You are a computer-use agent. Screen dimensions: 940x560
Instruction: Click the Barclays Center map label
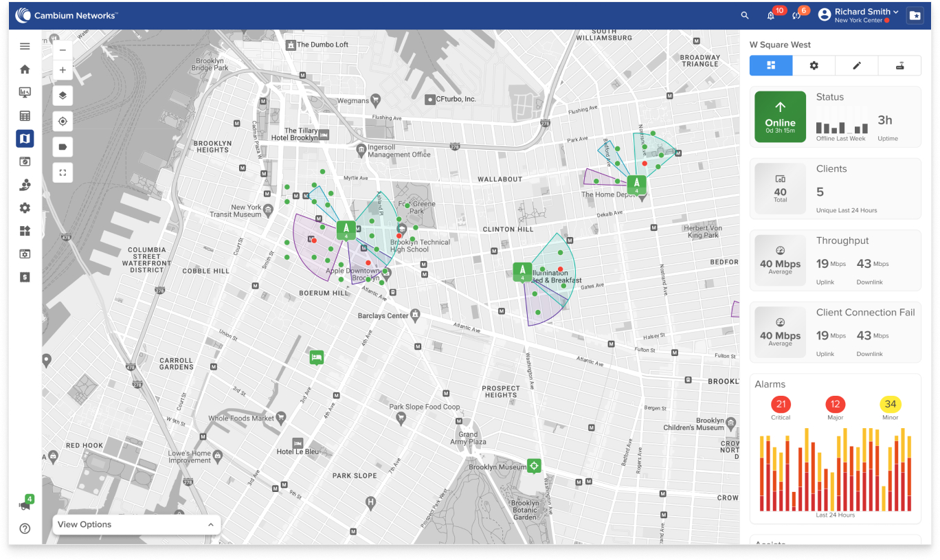pyautogui.click(x=383, y=316)
